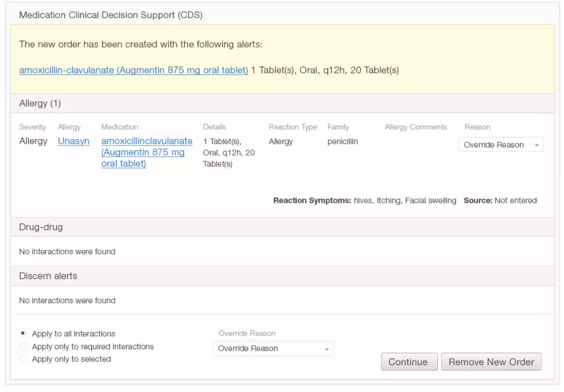
Task: Click the Allergy (1) tab header
Action: [x=40, y=103]
